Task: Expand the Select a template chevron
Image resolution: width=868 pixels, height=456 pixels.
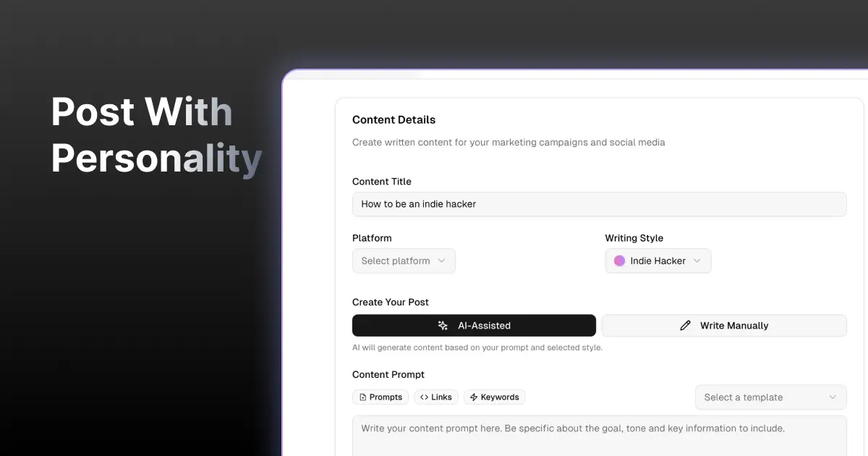Action: (833, 397)
